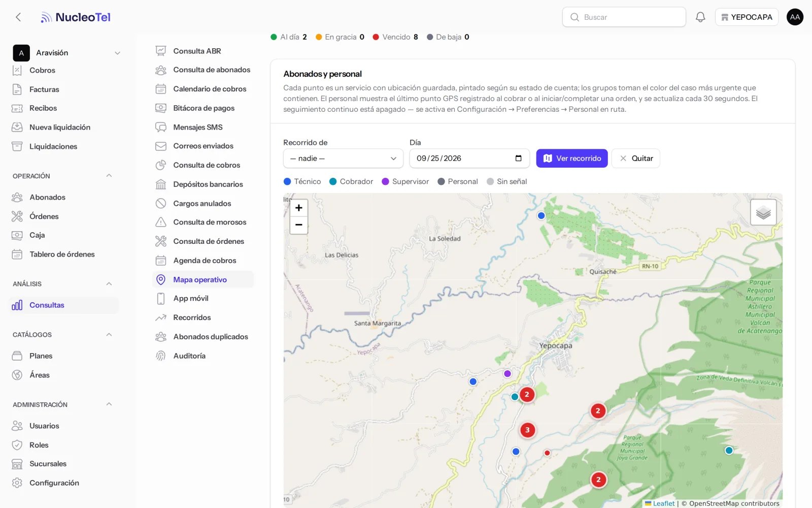The image size is (812, 508).
Task: Click the Roles shield icon
Action: click(x=17, y=445)
